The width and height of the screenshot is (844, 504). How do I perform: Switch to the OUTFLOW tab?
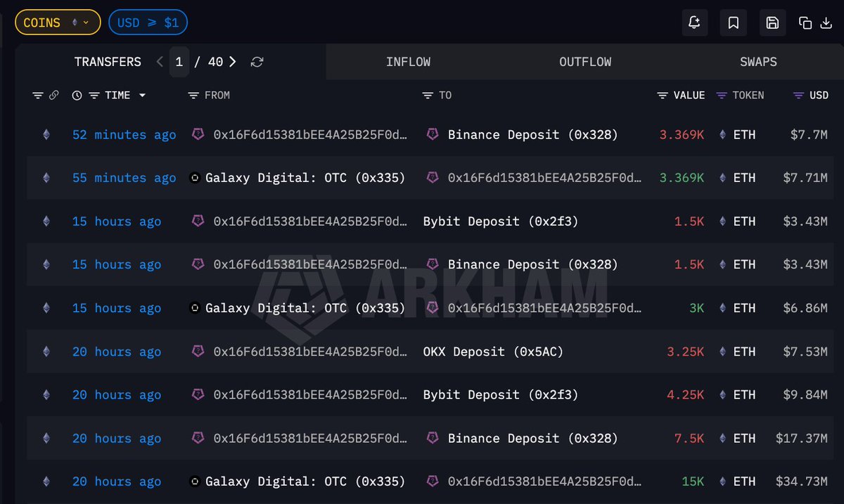click(x=585, y=62)
